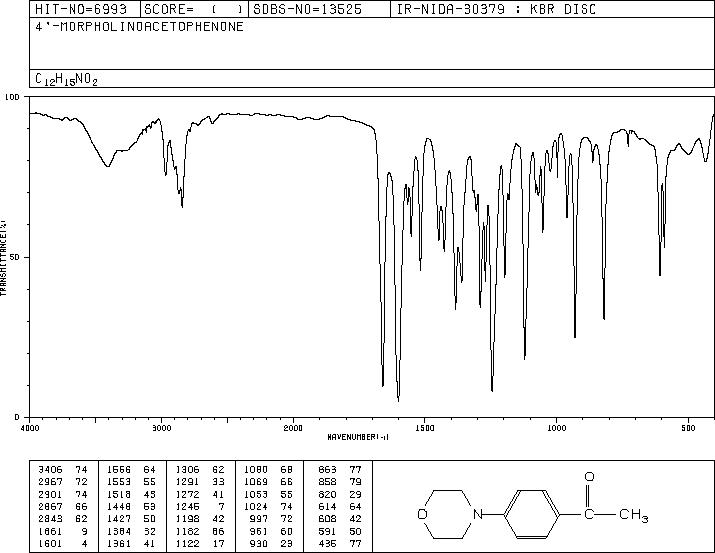The height and width of the screenshot is (553, 715).
Task: Click the 591 peak entry in the table
Action: click(x=340, y=531)
